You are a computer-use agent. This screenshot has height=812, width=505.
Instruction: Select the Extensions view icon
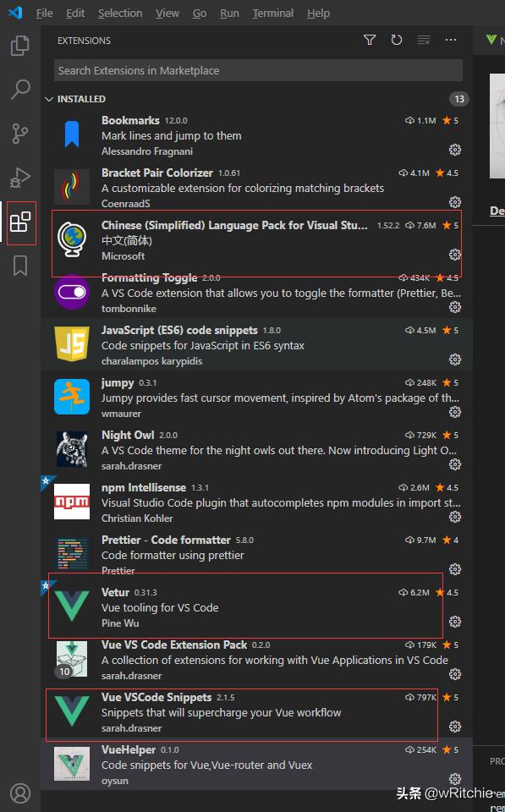tap(20, 222)
